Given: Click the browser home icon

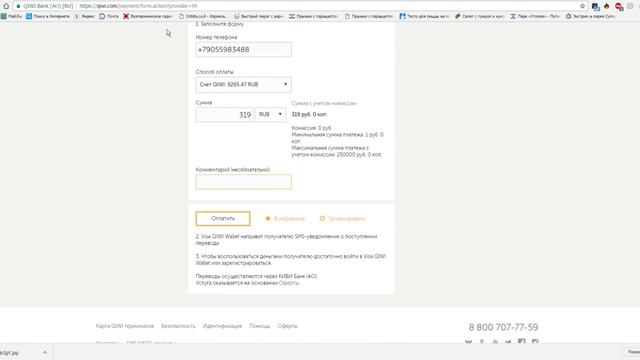Looking at the screenshot, I should [x=6, y=6].
